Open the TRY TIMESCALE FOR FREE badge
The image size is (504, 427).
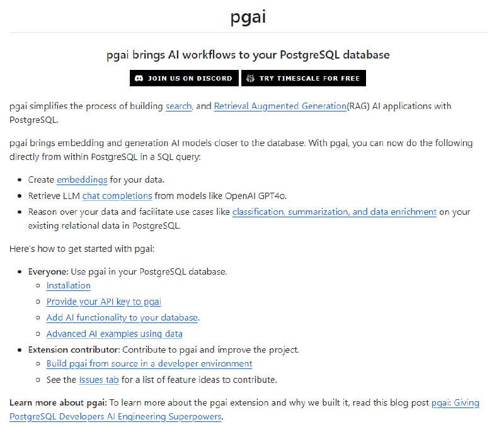click(x=304, y=78)
